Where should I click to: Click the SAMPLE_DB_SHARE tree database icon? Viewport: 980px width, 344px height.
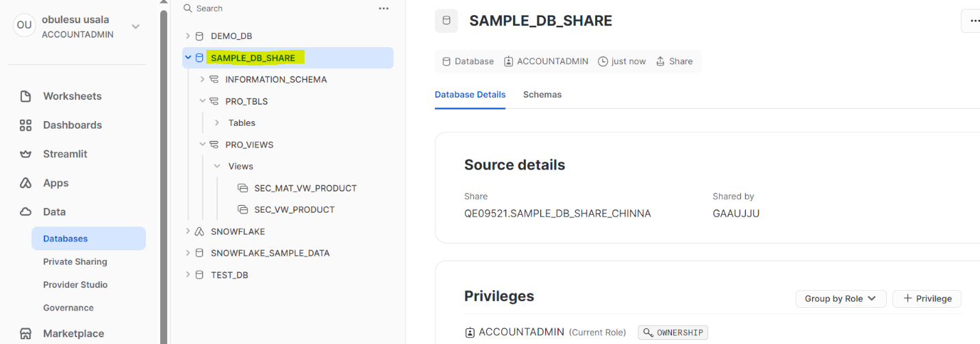199,58
